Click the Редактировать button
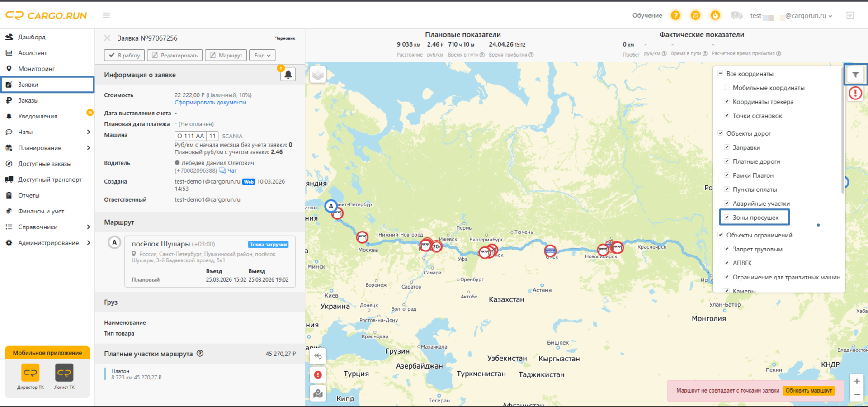868x407 pixels. pos(175,55)
